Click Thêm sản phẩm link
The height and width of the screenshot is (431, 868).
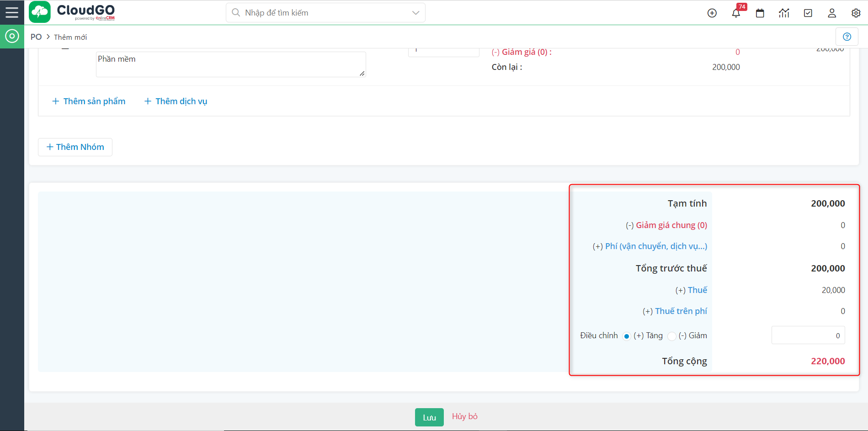pyautogui.click(x=89, y=101)
